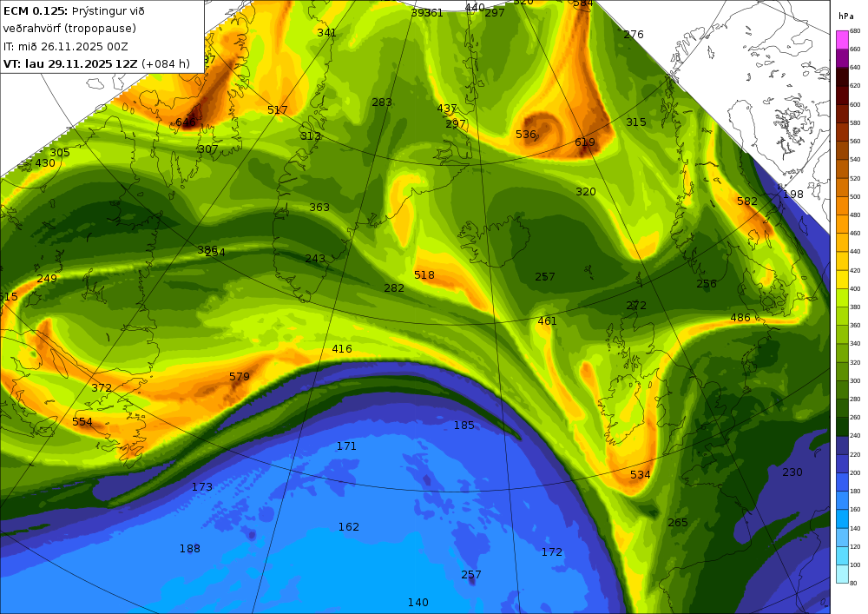Click the map value "619"
The height and width of the screenshot is (614, 868).
click(x=584, y=142)
